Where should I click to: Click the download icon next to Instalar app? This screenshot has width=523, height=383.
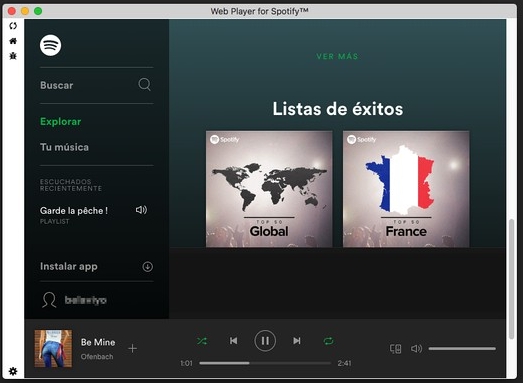(147, 267)
